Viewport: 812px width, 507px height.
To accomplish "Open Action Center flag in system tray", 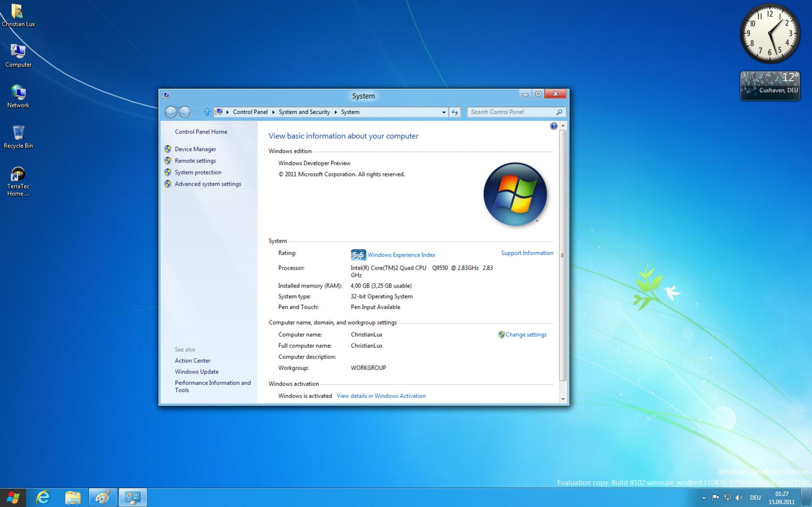I will click(x=716, y=497).
